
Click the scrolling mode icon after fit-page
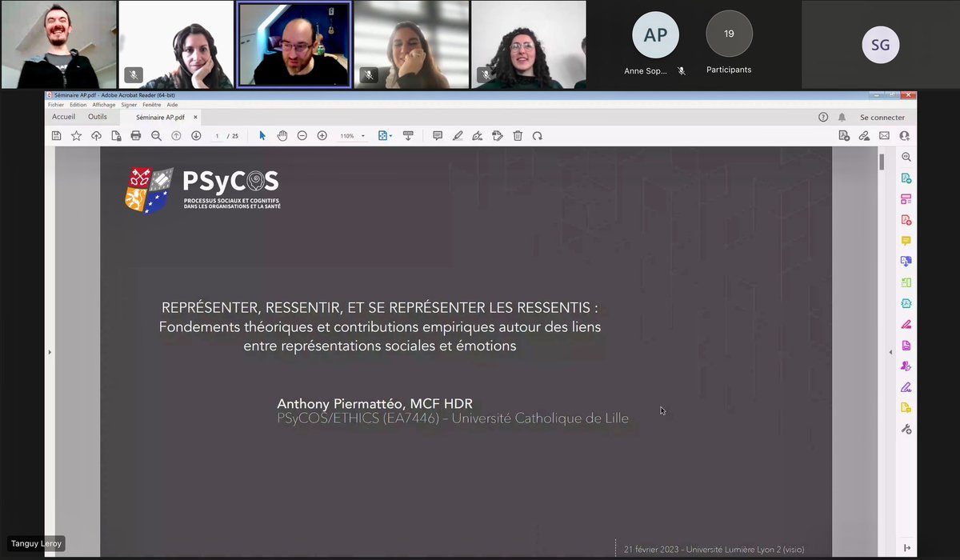click(x=408, y=136)
